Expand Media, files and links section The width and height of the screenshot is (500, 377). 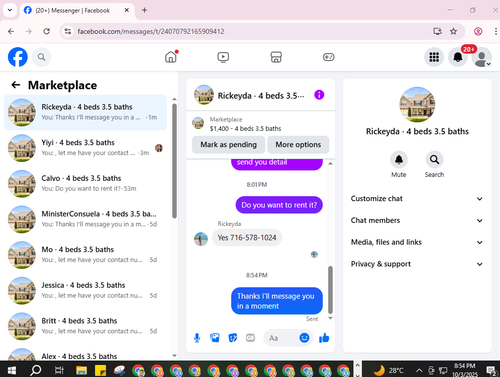coord(417,242)
